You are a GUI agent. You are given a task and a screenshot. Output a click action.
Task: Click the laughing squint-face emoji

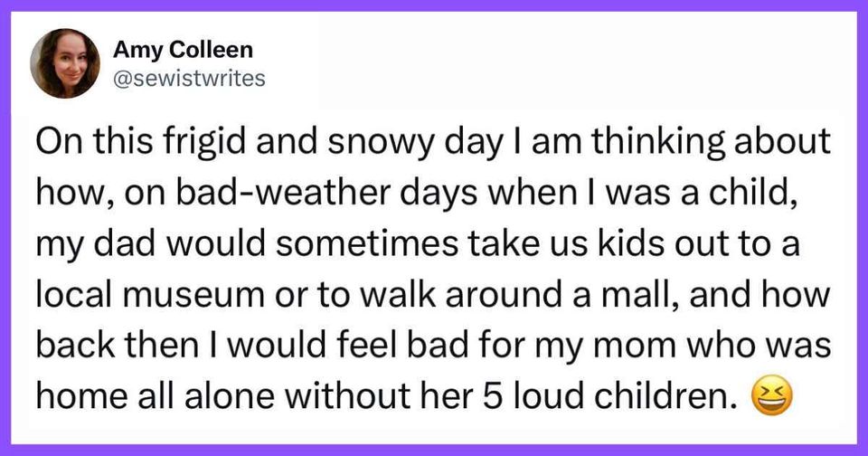point(771,398)
